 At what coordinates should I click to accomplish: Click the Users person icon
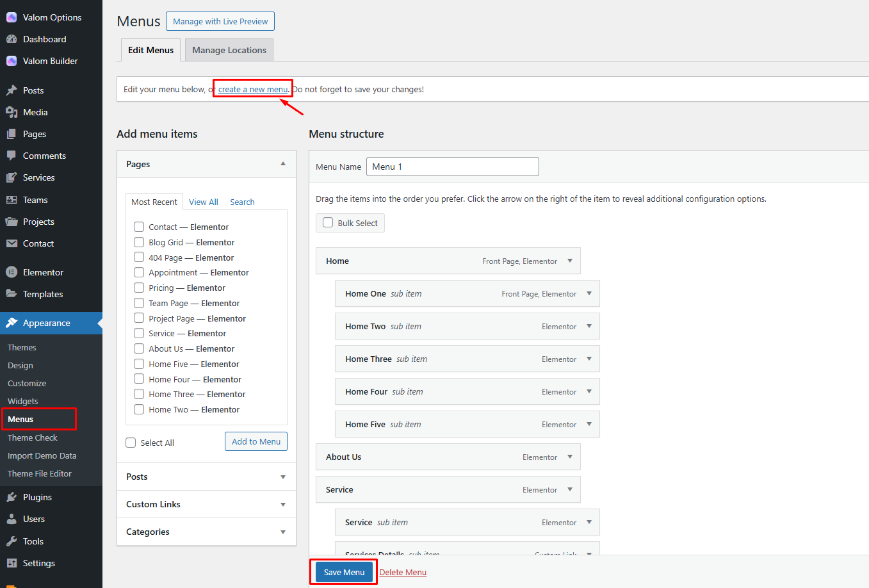click(x=12, y=519)
